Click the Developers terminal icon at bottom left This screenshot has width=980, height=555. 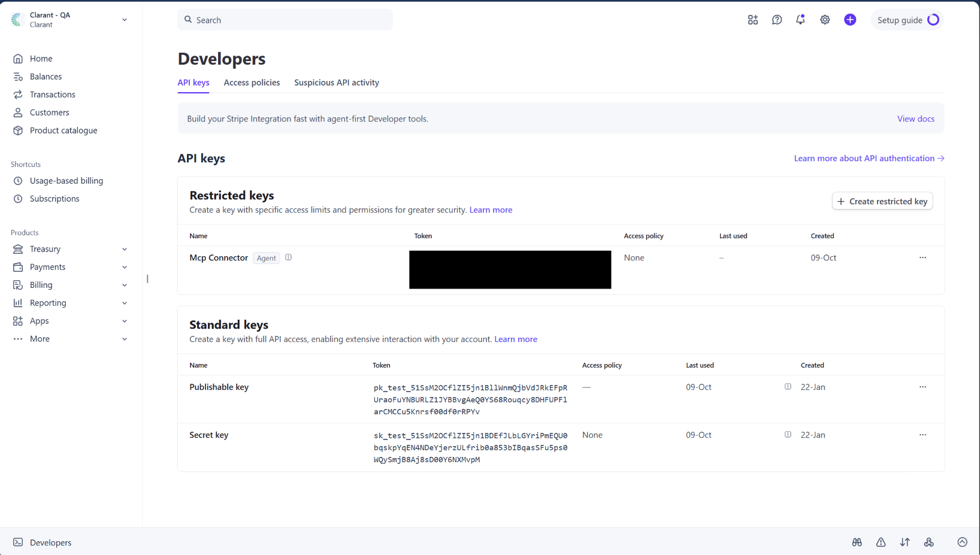point(18,542)
